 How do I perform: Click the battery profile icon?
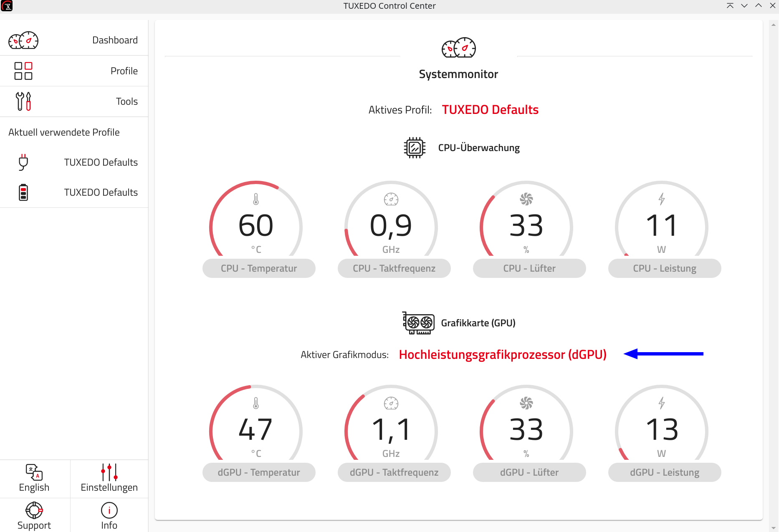click(23, 192)
